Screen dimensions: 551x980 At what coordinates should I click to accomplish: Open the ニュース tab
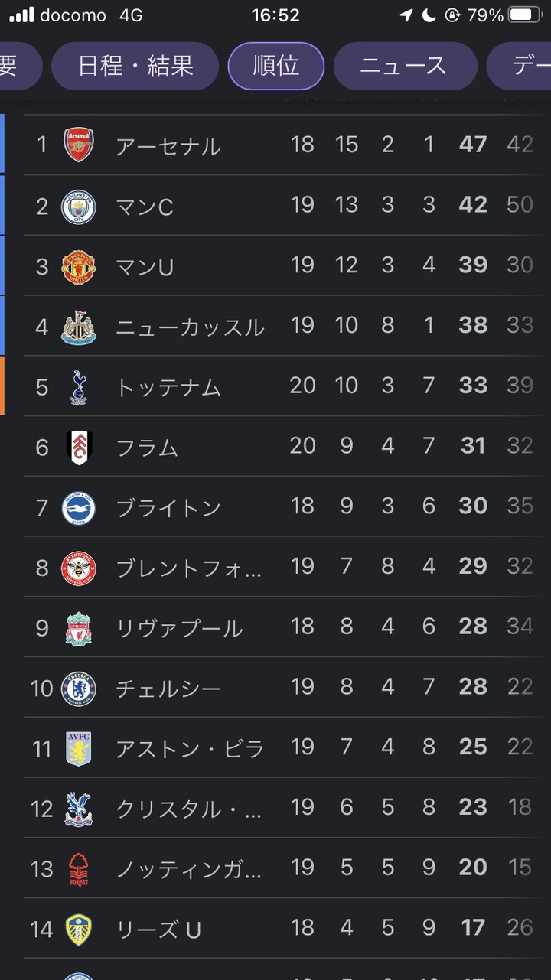click(x=403, y=66)
